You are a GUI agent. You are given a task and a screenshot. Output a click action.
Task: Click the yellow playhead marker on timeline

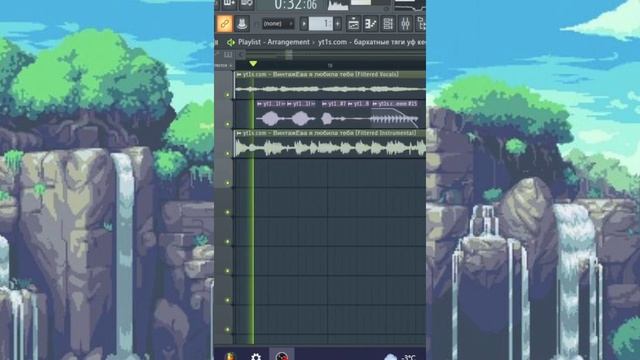click(x=253, y=64)
